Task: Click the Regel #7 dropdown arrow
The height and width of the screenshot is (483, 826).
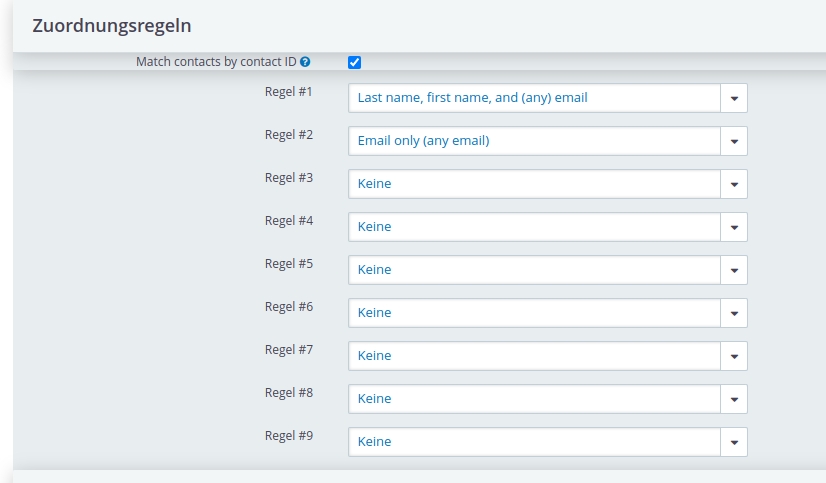Action: (x=734, y=356)
